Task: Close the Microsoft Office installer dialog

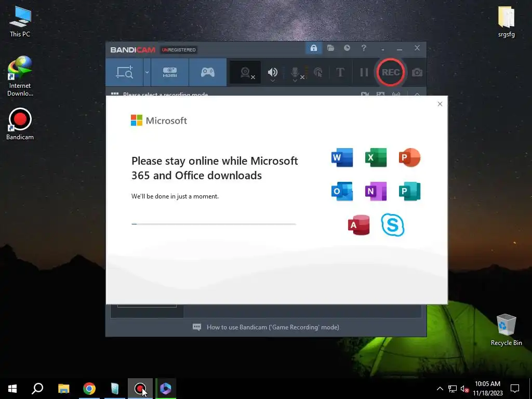Action: click(x=440, y=104)
